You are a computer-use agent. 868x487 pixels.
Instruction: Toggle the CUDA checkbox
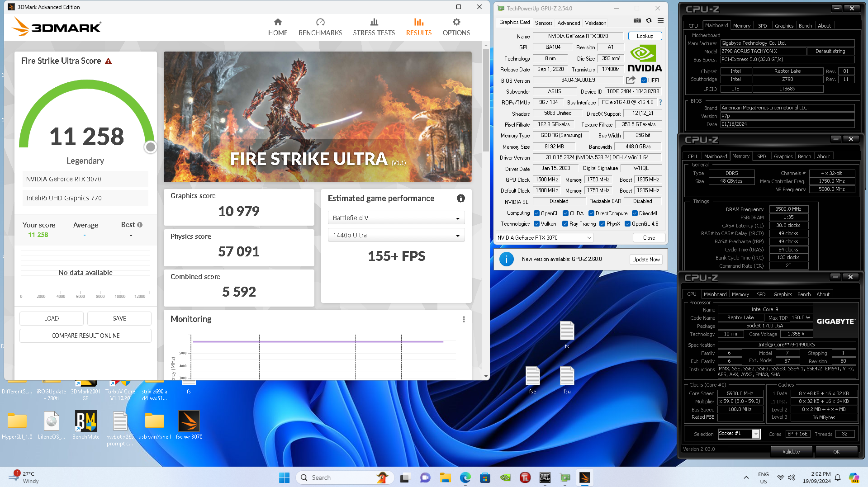(x=565, y=213)
